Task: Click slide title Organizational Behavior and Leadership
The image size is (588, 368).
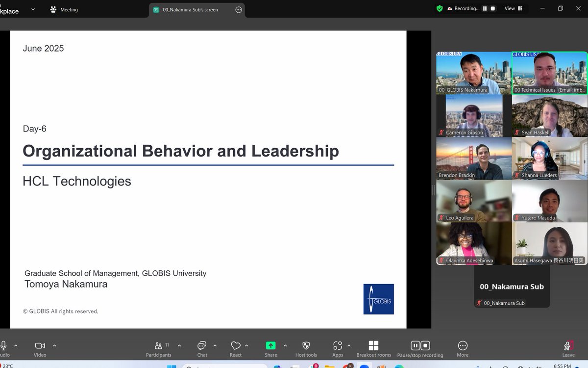Action: coord(181,151)
